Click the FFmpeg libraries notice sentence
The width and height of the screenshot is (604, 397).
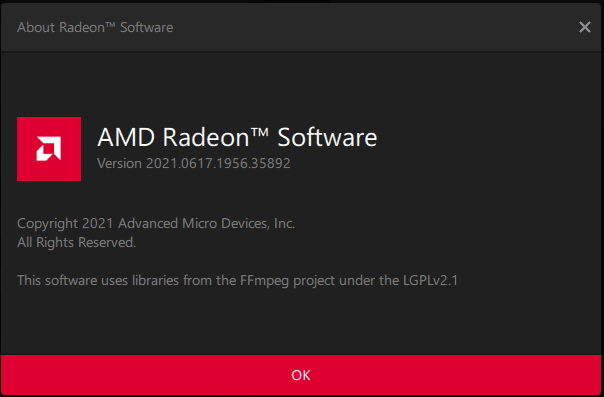[x=237, y=280]
